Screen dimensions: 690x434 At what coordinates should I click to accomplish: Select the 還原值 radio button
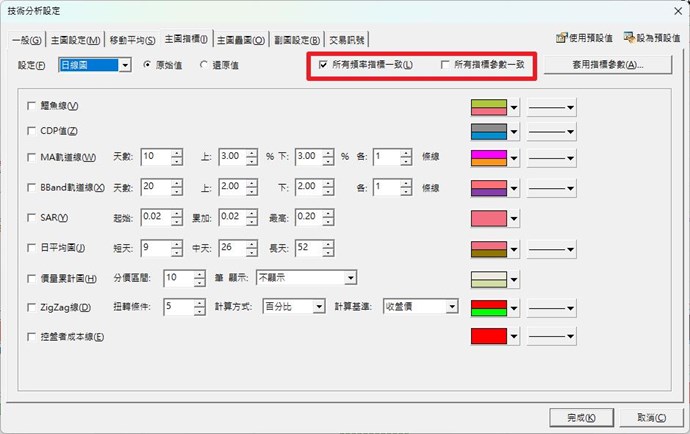click(205, 65)
